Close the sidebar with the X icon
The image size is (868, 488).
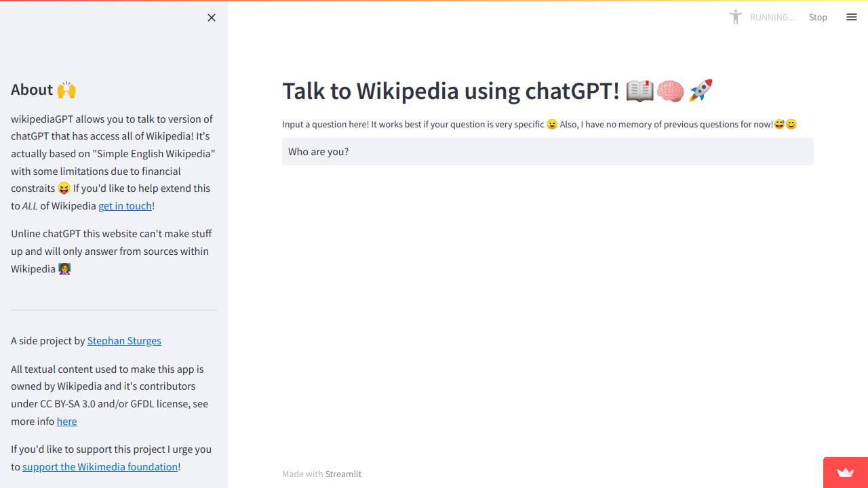pos(212,18)
